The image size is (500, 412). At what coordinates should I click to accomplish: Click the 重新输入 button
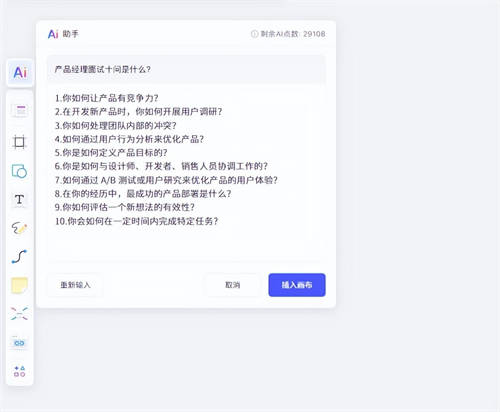coord(75,285)
